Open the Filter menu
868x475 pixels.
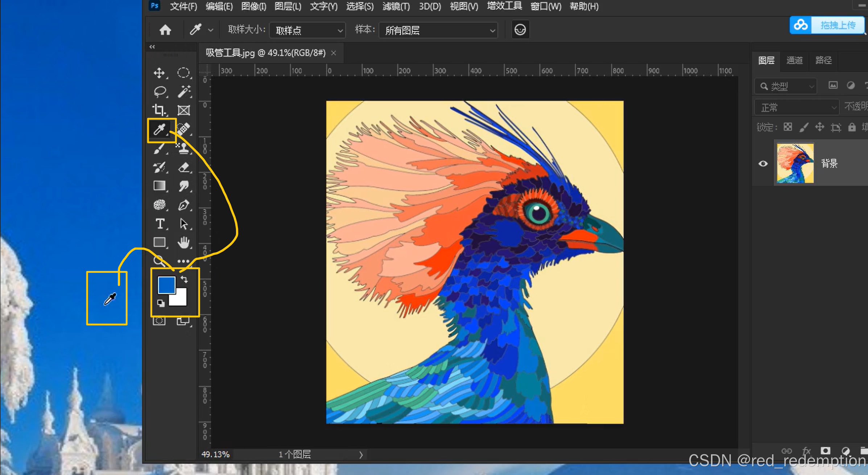tap(396, 6)
